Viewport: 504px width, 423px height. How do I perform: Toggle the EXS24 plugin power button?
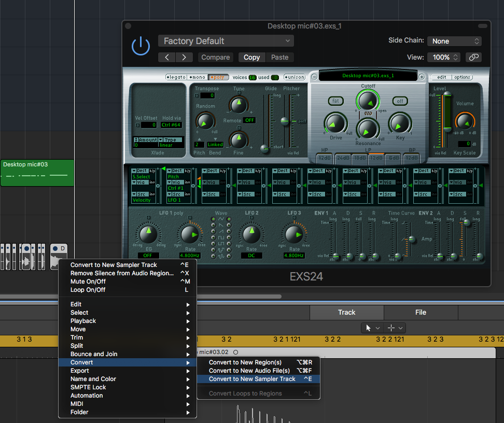(141, 47)
